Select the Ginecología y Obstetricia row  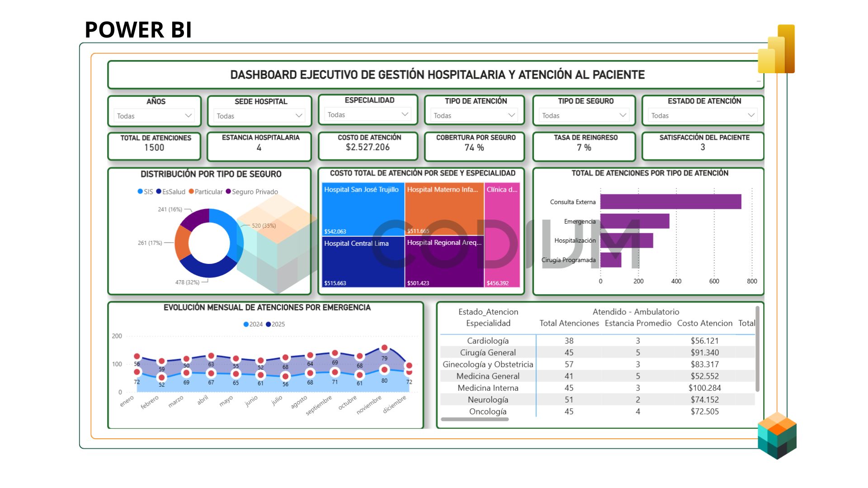coord(598,364)
